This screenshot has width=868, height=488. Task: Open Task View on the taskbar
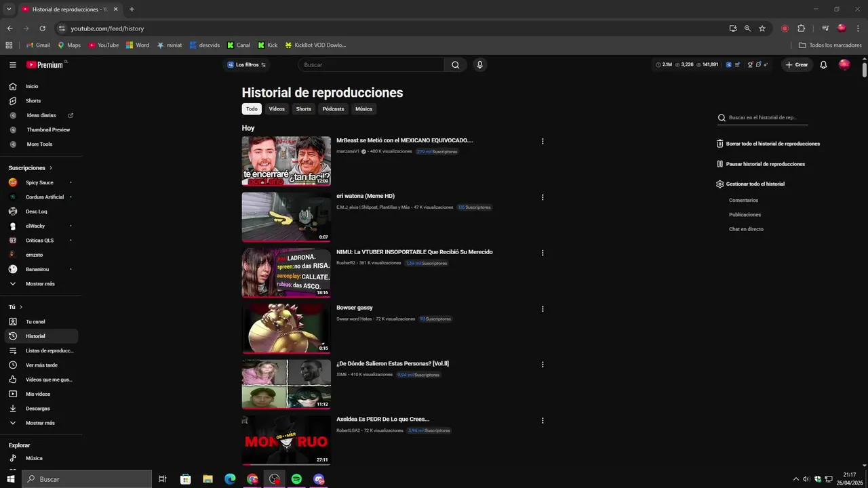coord(163,479)
